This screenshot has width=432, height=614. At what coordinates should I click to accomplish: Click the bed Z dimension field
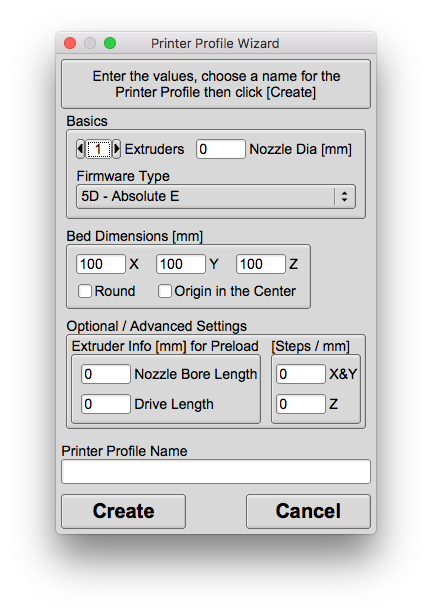click(261, 264)
